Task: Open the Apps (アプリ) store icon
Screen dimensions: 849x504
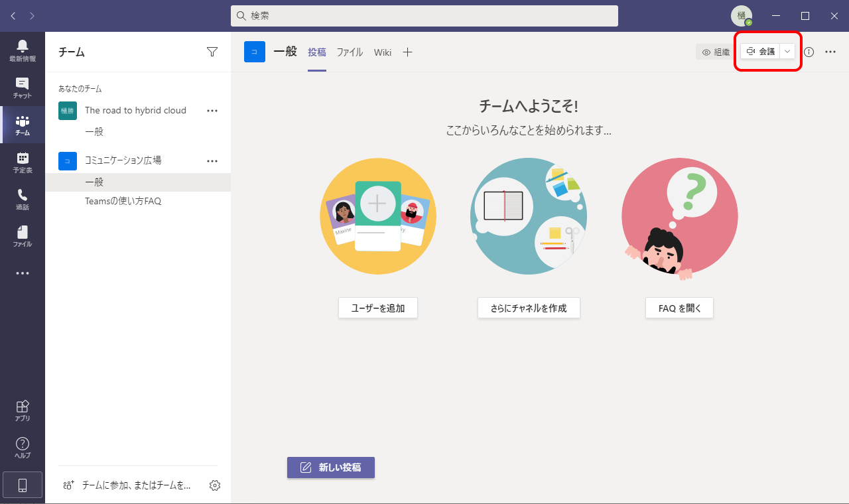Action: pos(23,410)
